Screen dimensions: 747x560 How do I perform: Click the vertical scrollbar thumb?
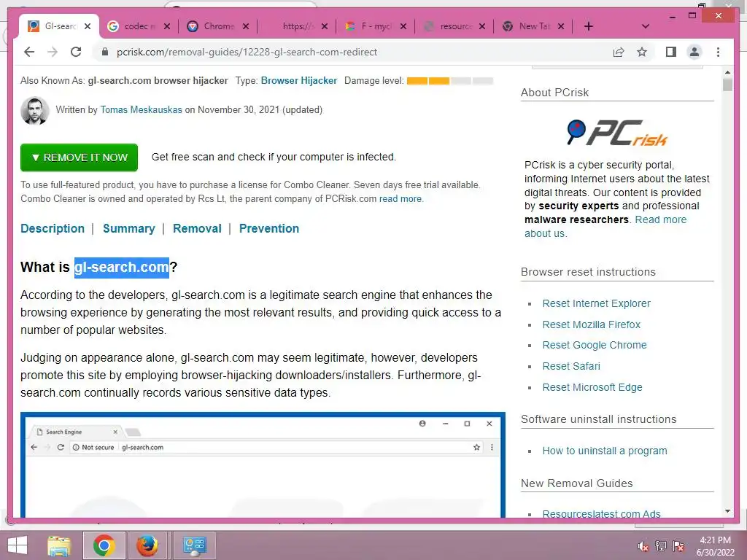[727, 85]
